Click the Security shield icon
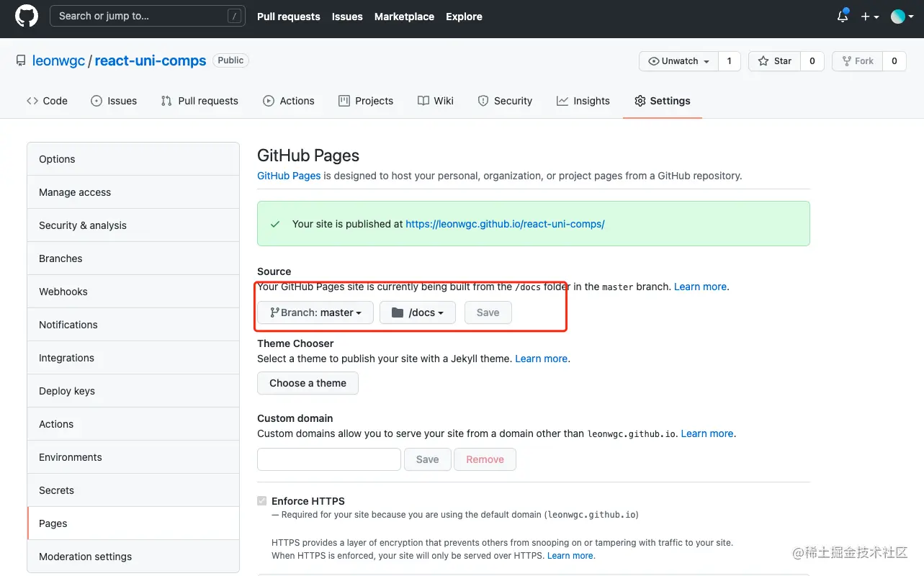 (483, 101)
